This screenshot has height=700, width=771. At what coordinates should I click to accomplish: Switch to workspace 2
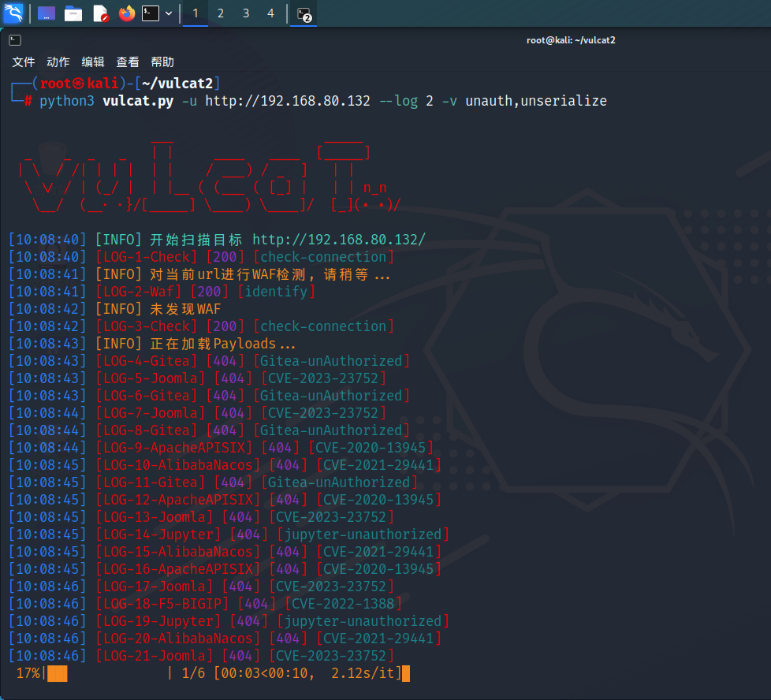click(221, 13)
